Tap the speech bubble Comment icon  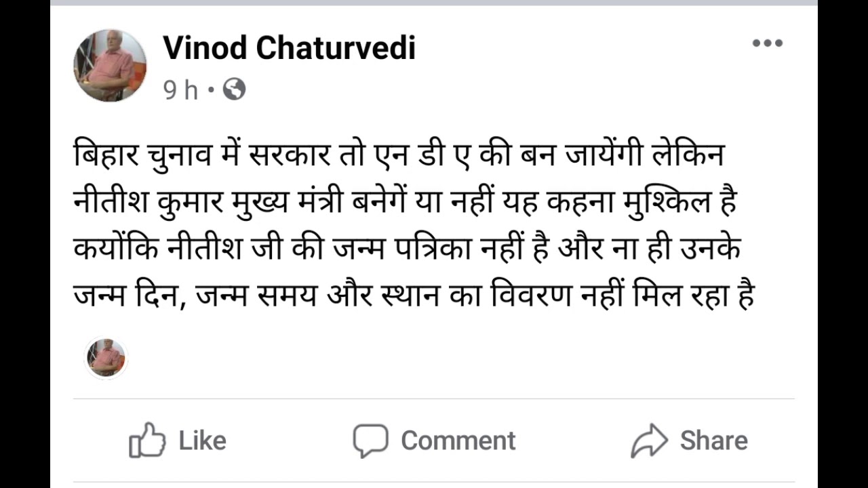pos(371,441)
